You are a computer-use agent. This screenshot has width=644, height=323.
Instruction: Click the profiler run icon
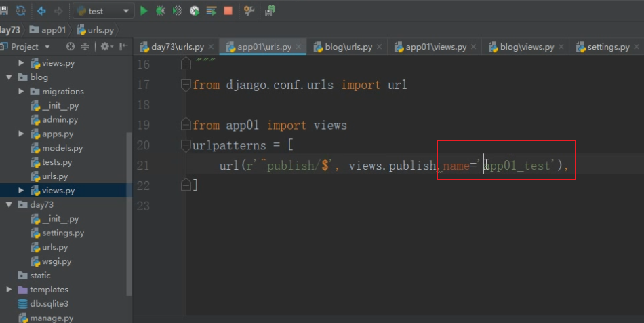click(x=195, y=11)
